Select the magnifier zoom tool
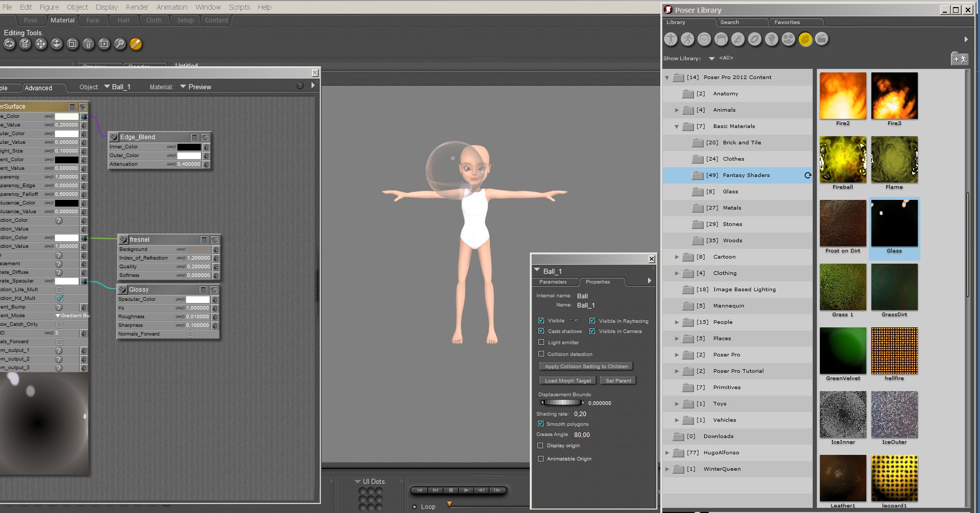This screenshot has width=980, height=513. point(120,44)
